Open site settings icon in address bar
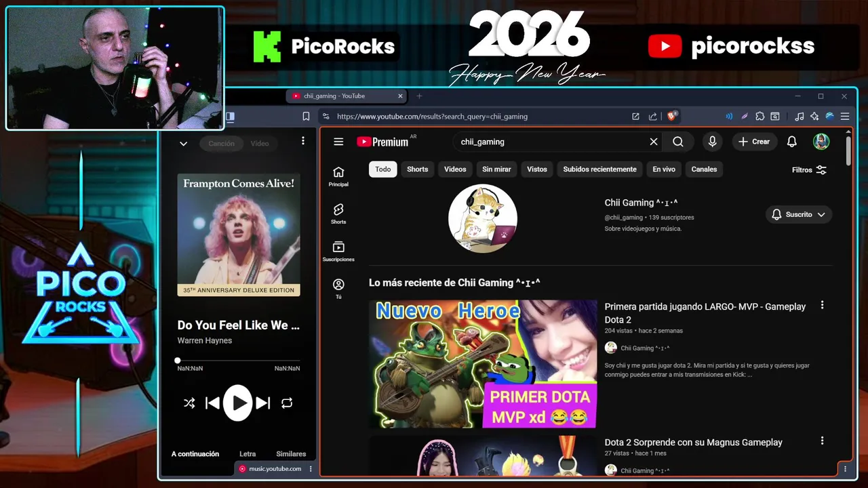 [x=326, y=116]
